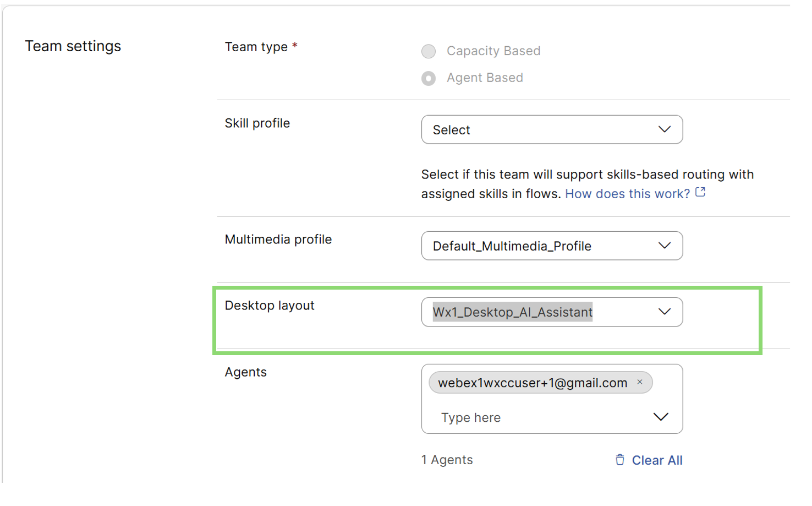Click the Team settings section heading
The width and height of the screenshot is (812, 506).
[x=73, y=46]
